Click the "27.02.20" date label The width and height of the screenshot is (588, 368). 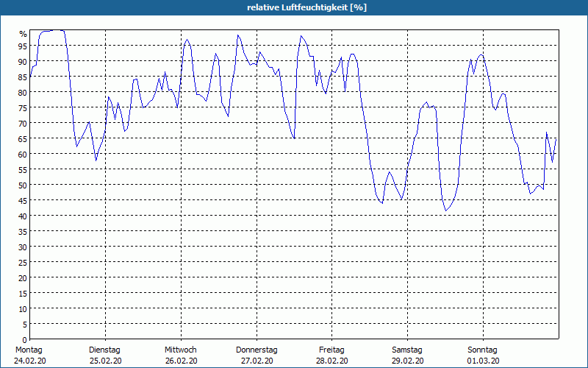pos(257,361)
